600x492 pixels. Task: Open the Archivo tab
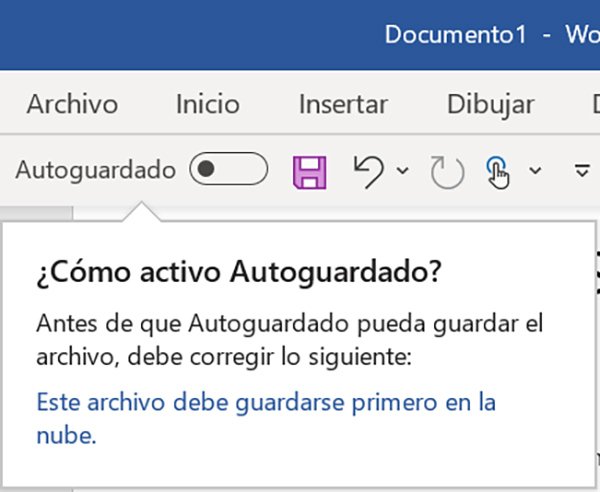click(72, 104)
